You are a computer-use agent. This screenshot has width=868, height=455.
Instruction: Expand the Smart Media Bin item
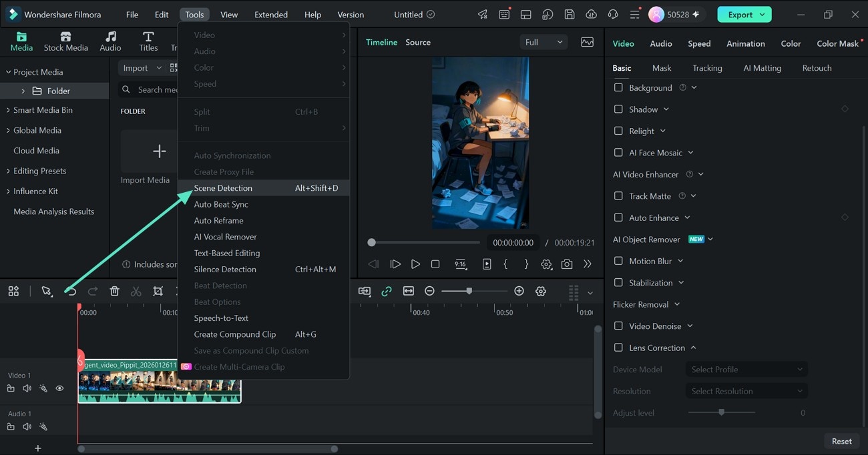tap(9, 110)
